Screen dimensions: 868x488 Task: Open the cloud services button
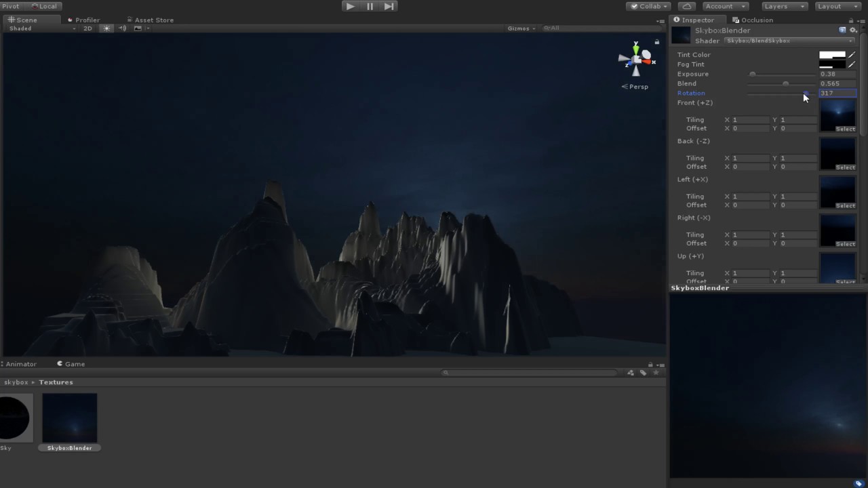click(686, 6)
